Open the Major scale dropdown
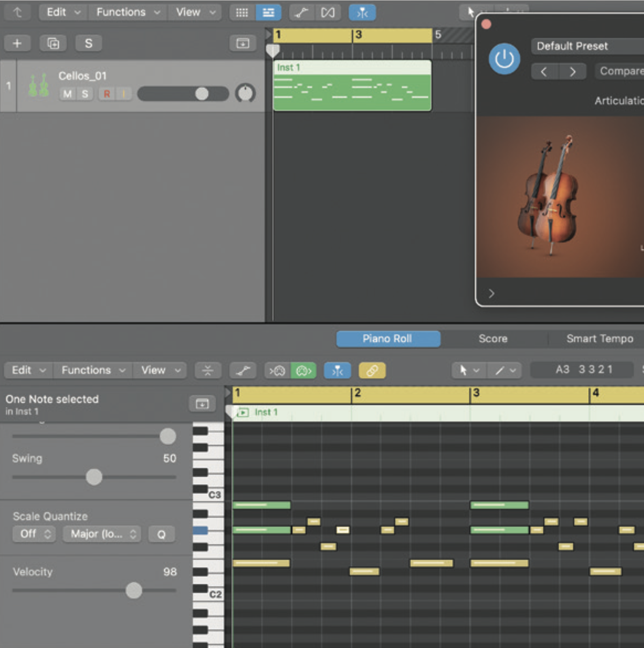This screenshot has height=648, width=644. click(x=101, y=534)
